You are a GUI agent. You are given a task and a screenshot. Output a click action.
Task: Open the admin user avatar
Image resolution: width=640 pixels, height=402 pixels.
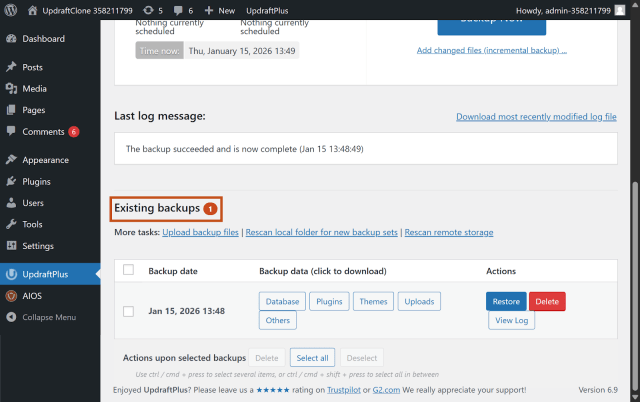tap(620, 10)
